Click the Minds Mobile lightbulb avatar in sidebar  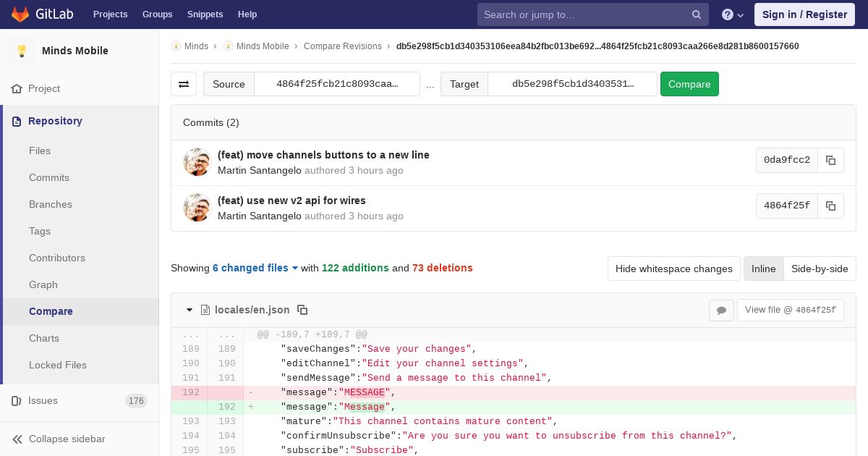22,51
